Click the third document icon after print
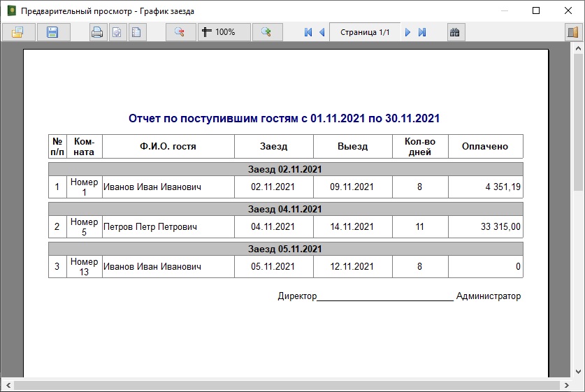Screen dimensions: 585x392 137,32
